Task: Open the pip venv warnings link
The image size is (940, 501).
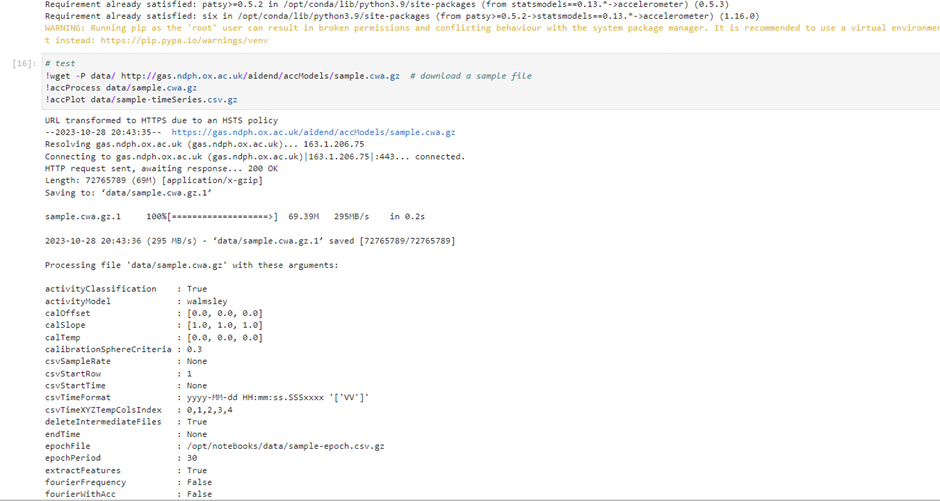Action: click(184, 40)
